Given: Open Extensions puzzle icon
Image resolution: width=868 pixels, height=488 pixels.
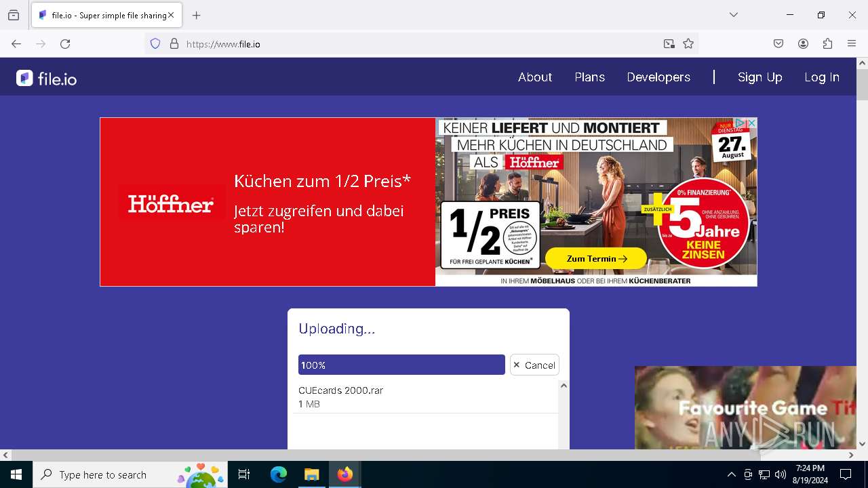Looking at the screenshot, I should point(827,44).
